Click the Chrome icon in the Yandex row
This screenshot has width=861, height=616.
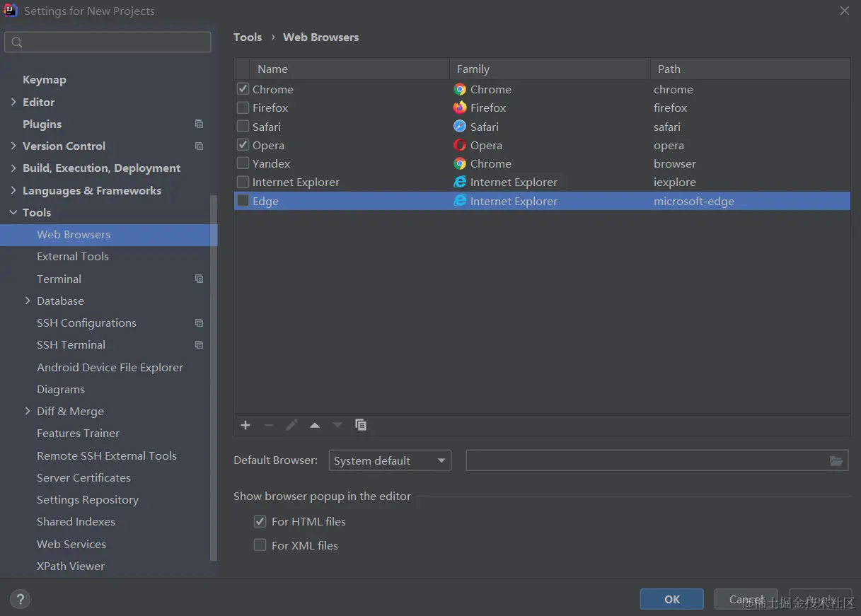[x=460, y=163]
